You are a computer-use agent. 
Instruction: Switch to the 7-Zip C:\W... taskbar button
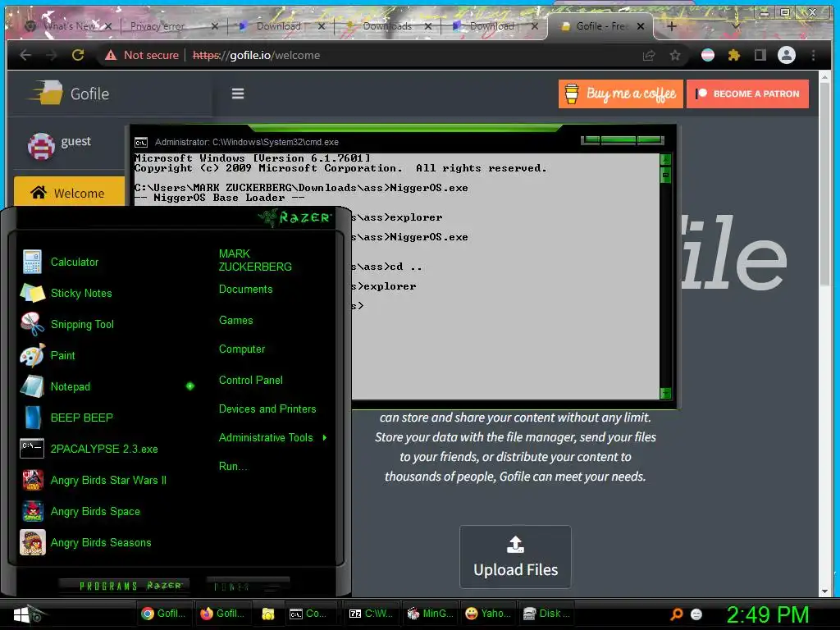371,614
